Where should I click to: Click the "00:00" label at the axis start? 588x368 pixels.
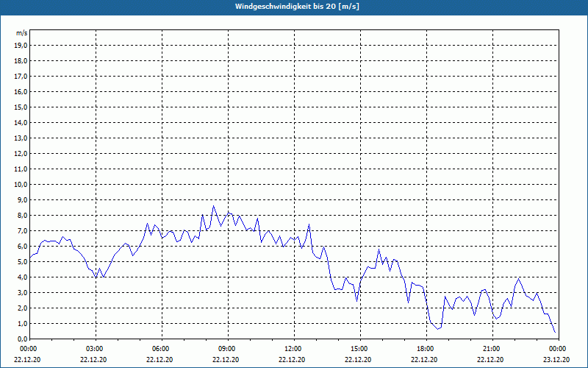(29, 349)
